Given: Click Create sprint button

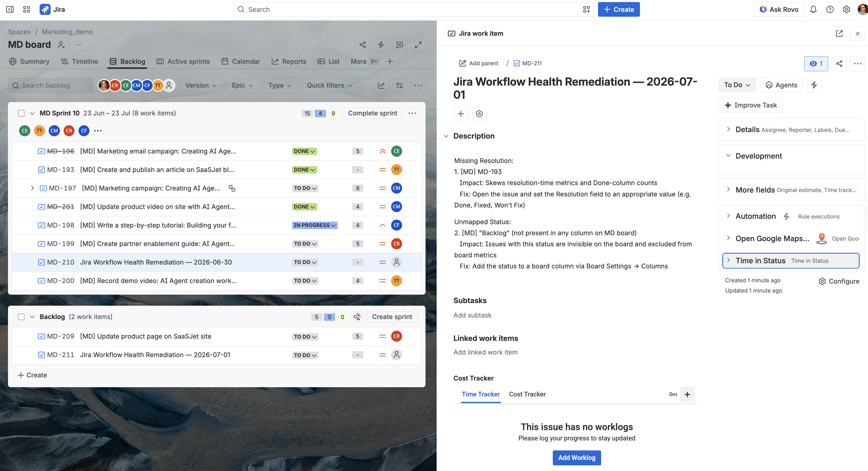Looking at the screenshot, I should click(392, 317).
